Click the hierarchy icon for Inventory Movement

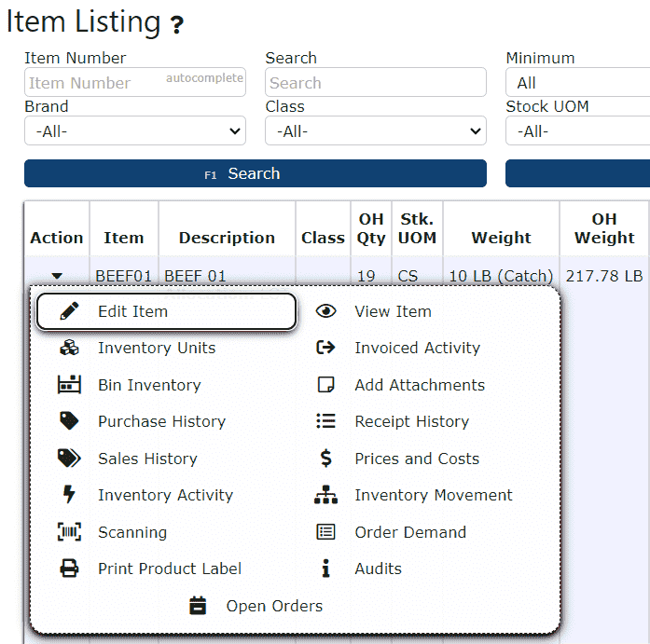325,495
